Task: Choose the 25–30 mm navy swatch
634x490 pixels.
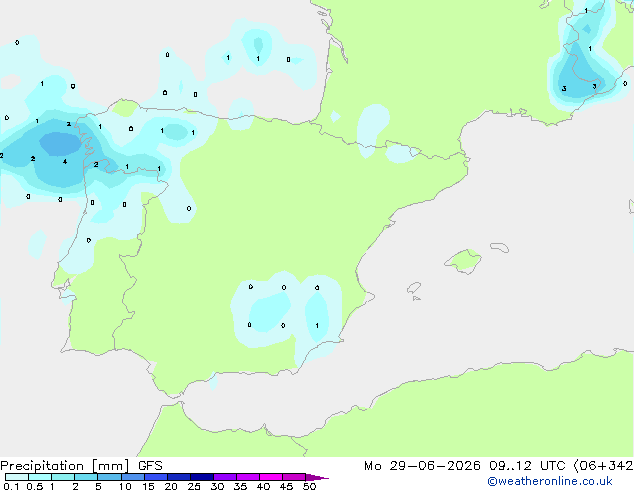Action: (202, 477)
